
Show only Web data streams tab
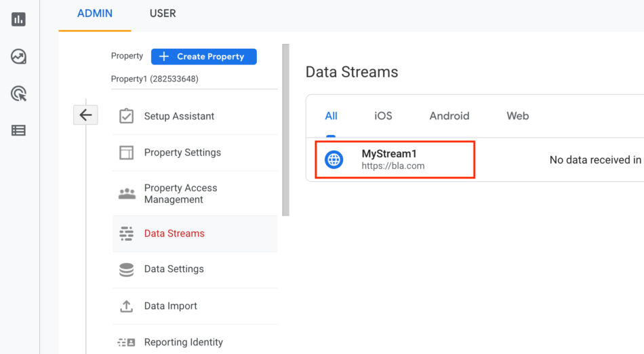click(x=517, y=116)
